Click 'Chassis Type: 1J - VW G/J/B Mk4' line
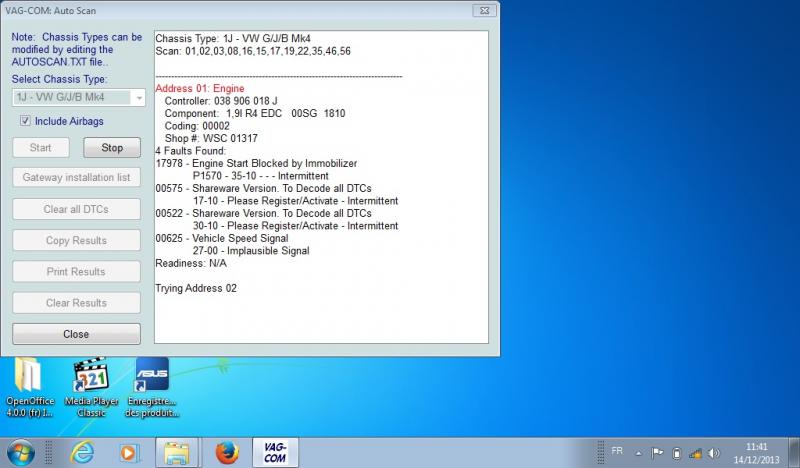 233,39
